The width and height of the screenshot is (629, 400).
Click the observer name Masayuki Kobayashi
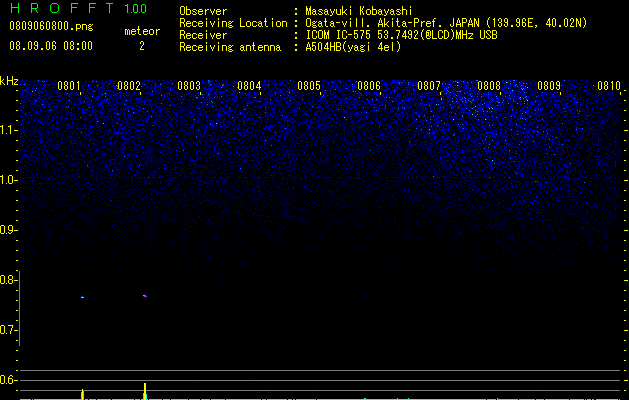[359, 11]
